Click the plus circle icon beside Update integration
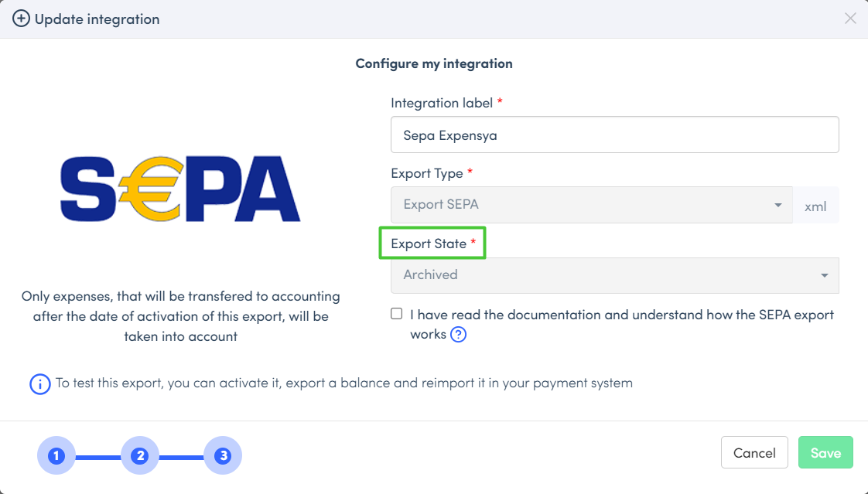This screenshot has height=494, width=868. tap(21, 19)
